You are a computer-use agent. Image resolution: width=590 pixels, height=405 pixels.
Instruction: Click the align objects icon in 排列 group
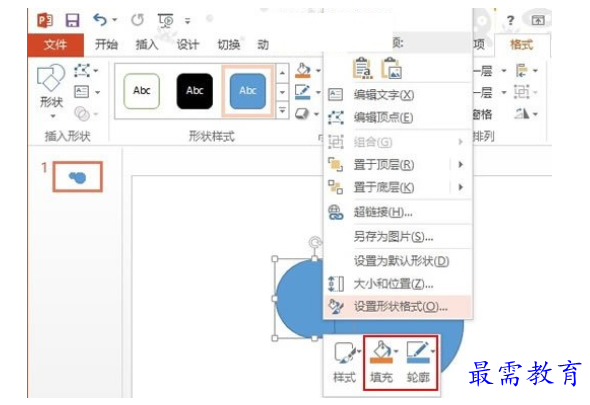tap(521, 70)
